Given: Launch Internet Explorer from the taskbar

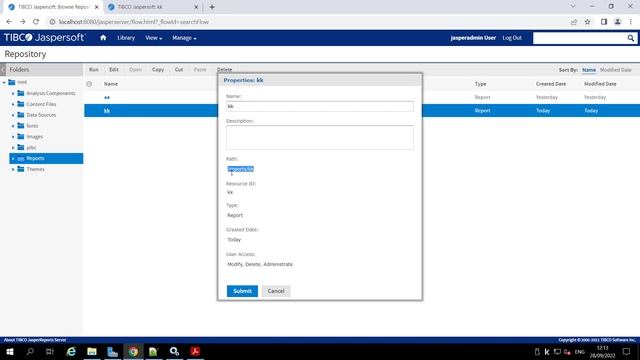Looking at the screenshot, I should click(71, 351).
